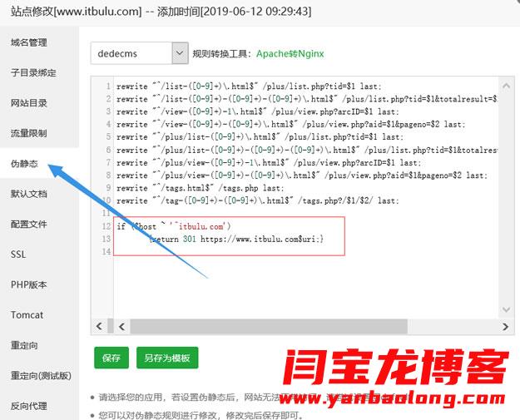Viewport: 520px width, 420px height.
Task: Click the 另存为模板 button
Action: point(167,358)
